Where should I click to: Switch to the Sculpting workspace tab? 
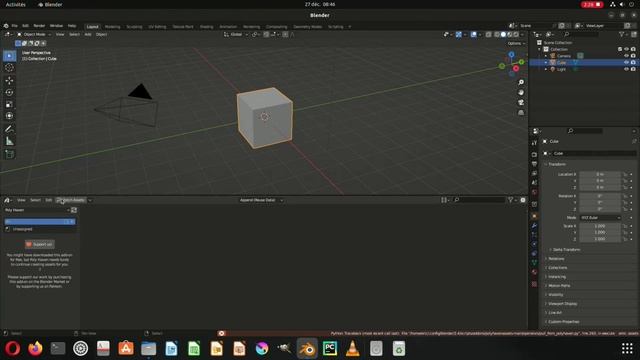click(134, 27)
